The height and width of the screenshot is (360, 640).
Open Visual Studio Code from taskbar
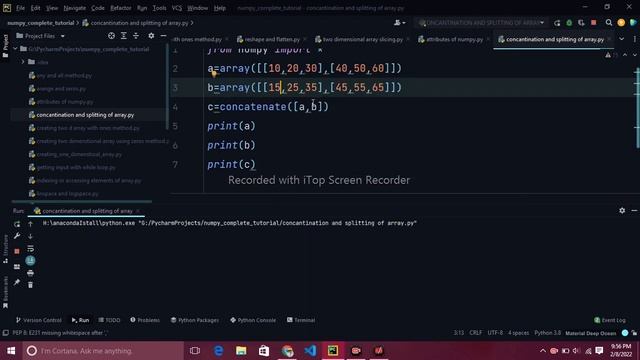coord(310,351)
